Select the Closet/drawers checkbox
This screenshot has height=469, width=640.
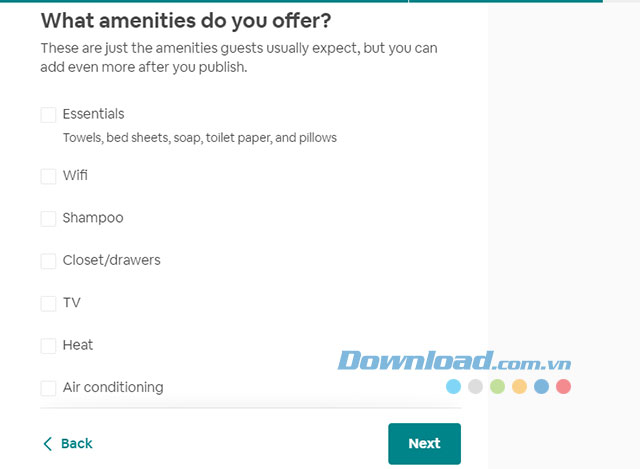pos(48,261)
